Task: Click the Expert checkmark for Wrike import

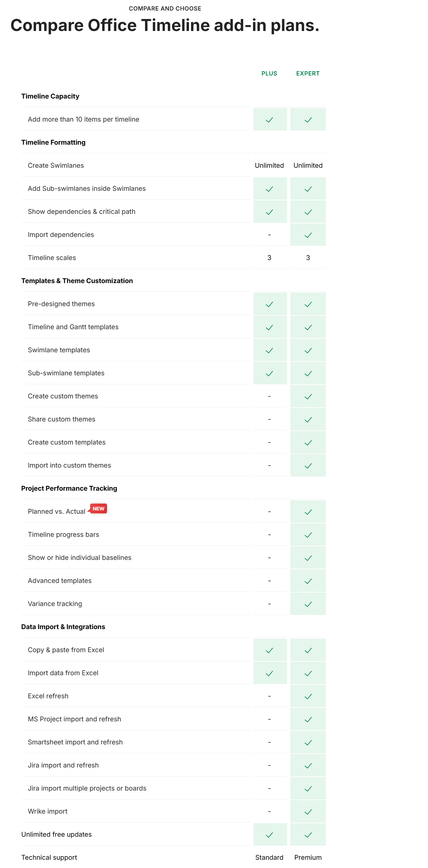Action: tap(308, 812)
